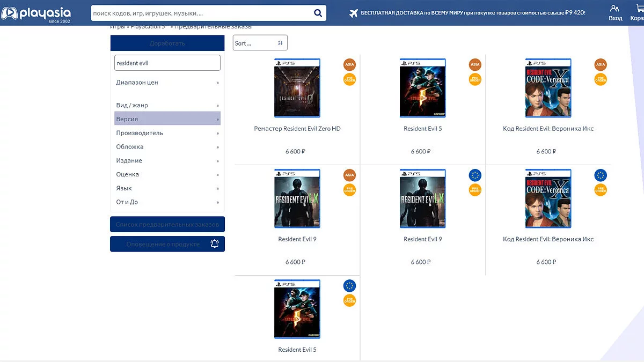The height and width of the screenshot is (362, 644).
Task: Click the ASIA badge on Resident Evil Zero HD
Action: (349, 65)
